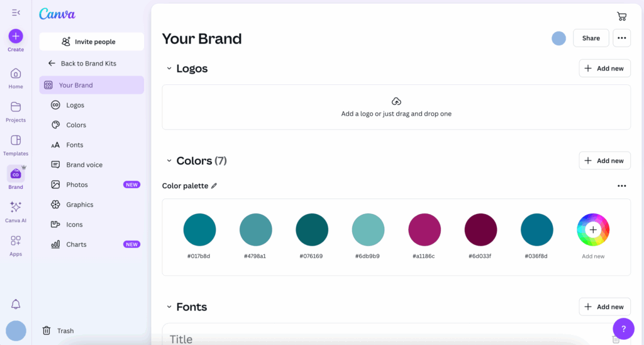644x345 pixels.
Task: Select Brand voice in the sidebar
Action: [84, 165]
